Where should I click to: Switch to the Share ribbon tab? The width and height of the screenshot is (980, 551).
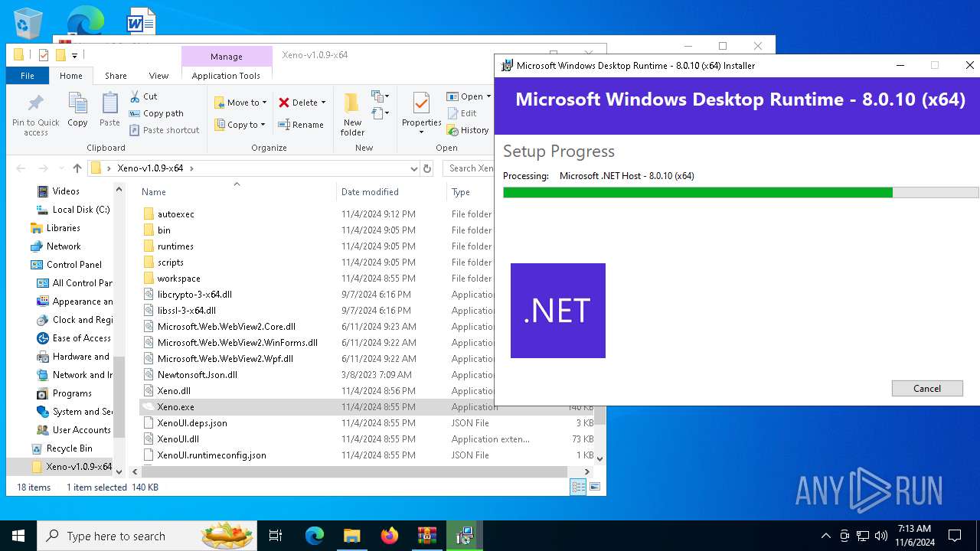[x=116, y=76]
